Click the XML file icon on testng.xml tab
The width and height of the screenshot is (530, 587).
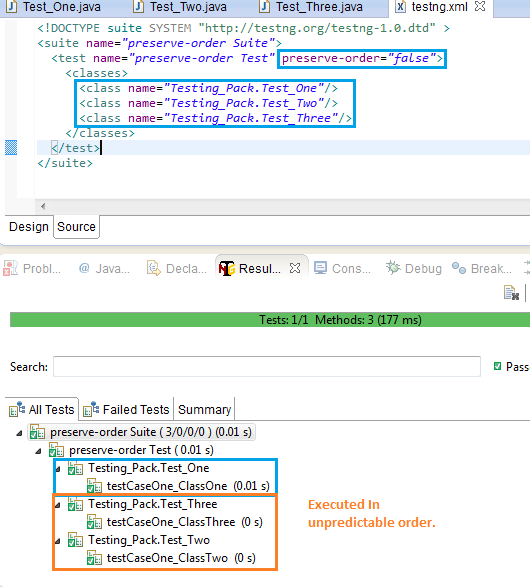point(400,7)
